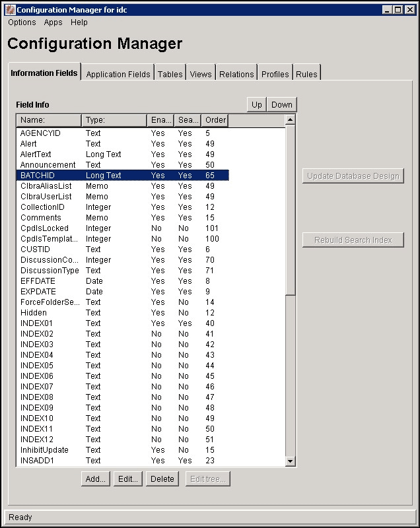Open the Apps menu
The image size is (420, 528).
coord(53,22)
